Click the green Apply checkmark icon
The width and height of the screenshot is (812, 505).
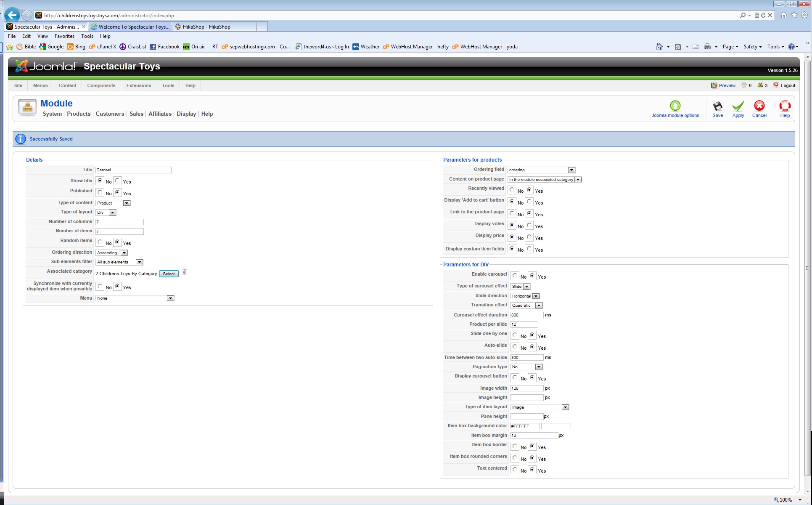(738, 106)
